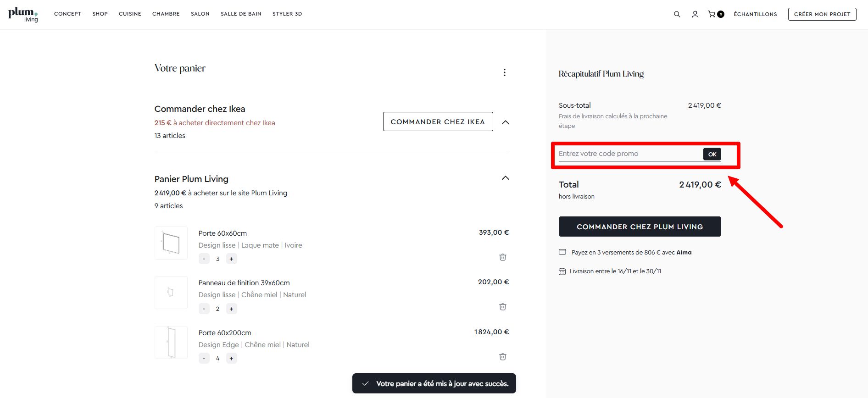Screen dimensions: 868x398
Task: Open Porte 60x60cm product thumbnail
Action: (x=171, y=243)
